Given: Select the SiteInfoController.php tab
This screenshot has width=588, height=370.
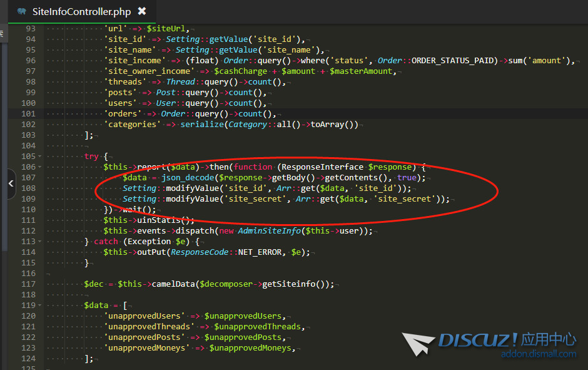Looking at the screenshot, I should [81, 12].
